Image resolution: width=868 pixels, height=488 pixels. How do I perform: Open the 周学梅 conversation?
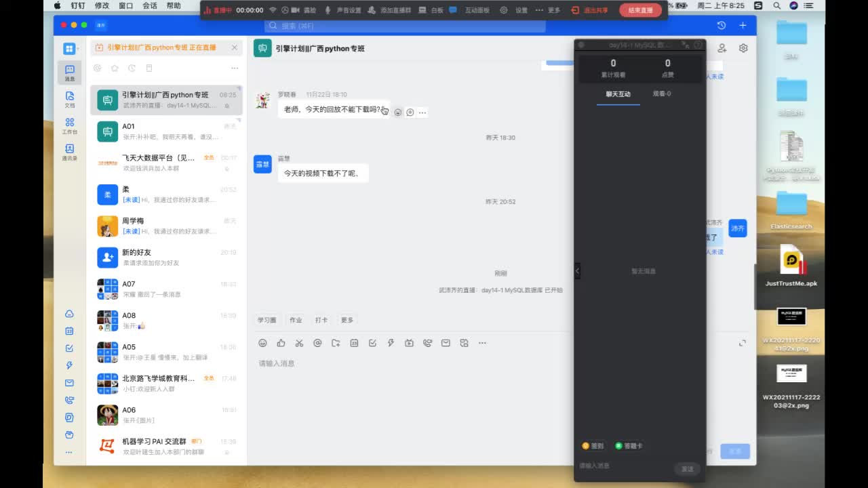tap(167, 226)
